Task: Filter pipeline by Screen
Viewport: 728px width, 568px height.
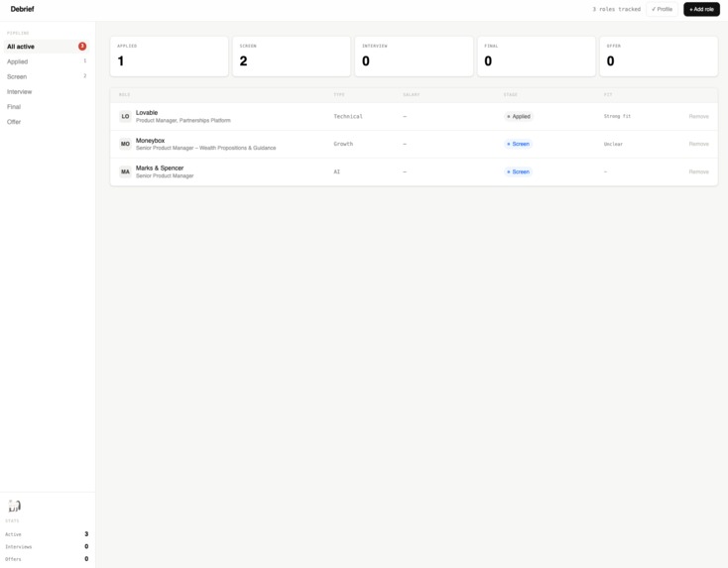Action: 46,76
